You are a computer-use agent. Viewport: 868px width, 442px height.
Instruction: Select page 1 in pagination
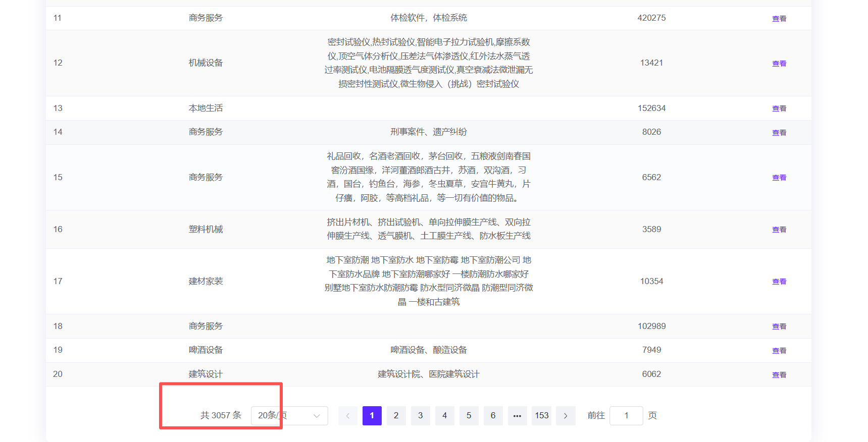(372, 416)
